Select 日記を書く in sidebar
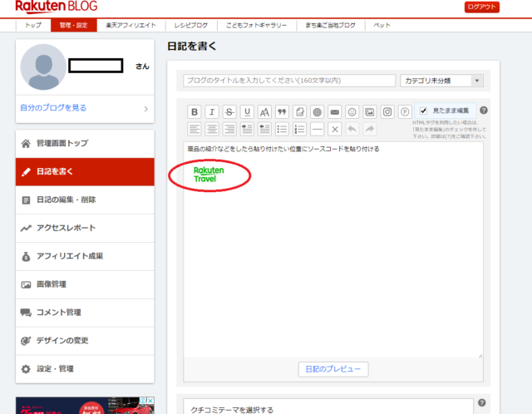Viewport: 532px width, 414px height. [x=85, y=172]
